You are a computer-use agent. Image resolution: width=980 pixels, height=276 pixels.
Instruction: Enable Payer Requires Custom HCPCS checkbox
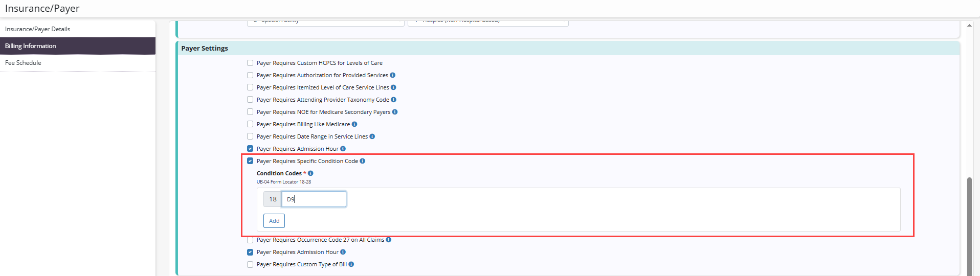pos(250,63)
